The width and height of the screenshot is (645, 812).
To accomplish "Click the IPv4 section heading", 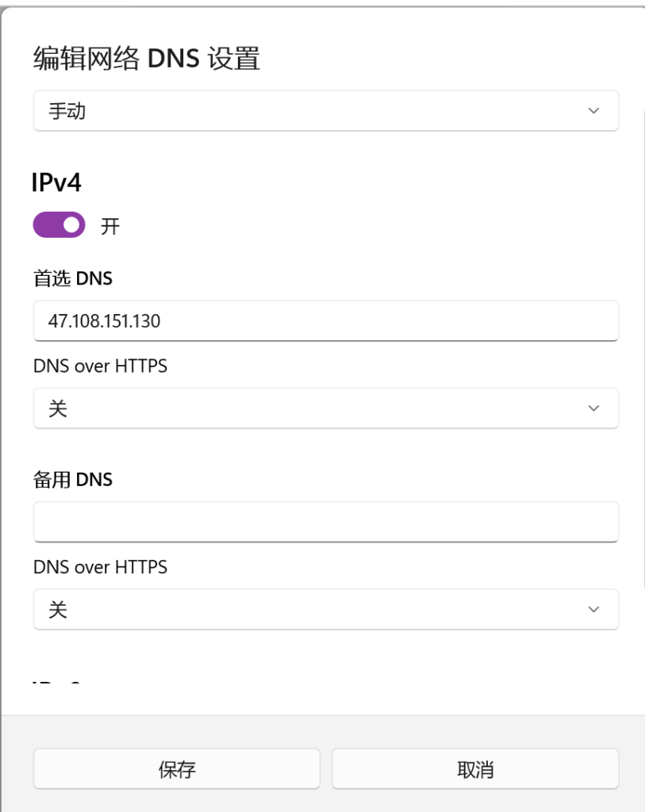I will (56, 182).
